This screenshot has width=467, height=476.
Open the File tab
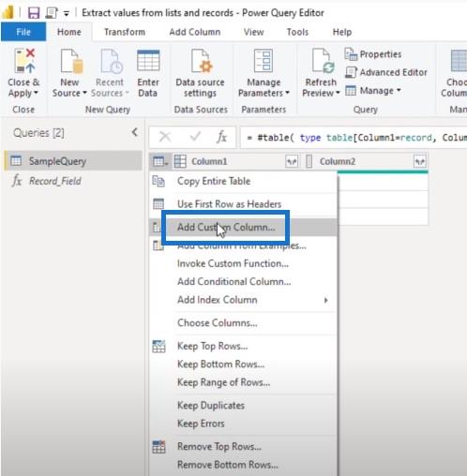click(23, 32)
